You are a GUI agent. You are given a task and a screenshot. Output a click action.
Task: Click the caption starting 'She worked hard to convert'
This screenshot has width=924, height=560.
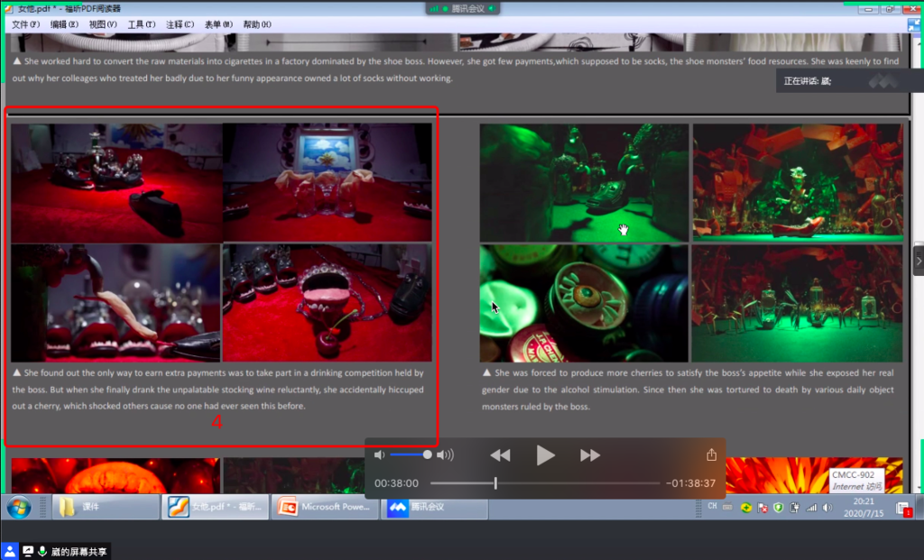456,69
